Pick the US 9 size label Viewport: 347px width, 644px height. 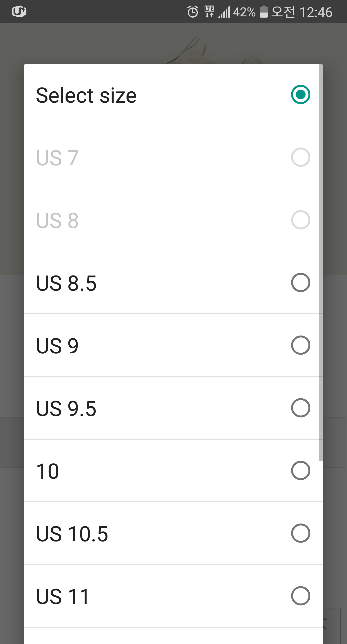57,346
